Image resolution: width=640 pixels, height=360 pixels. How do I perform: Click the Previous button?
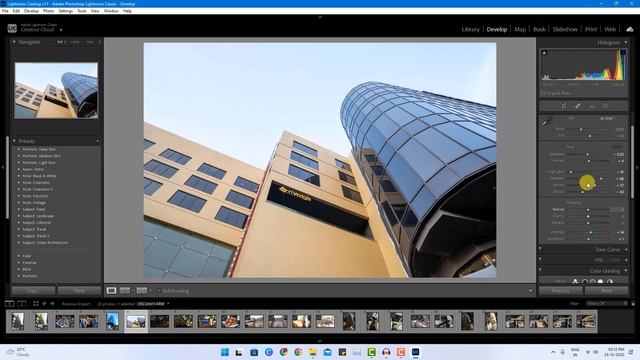pos(560,291)
